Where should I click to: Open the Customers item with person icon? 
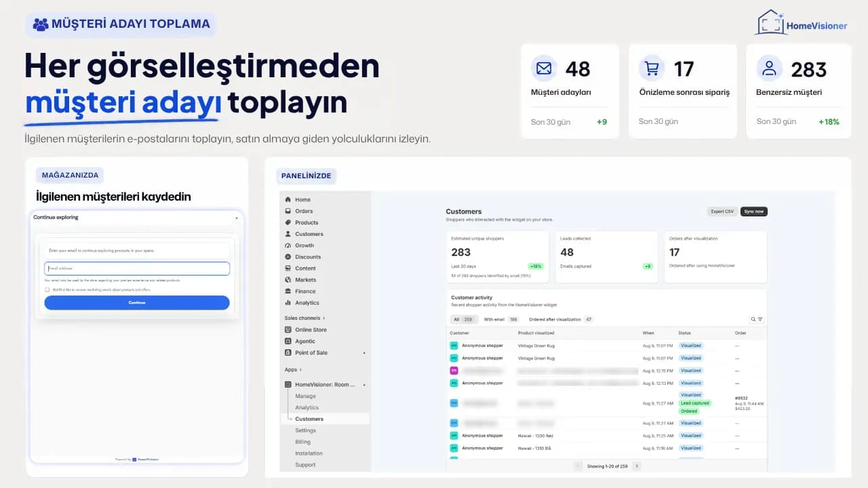point(304,234)
